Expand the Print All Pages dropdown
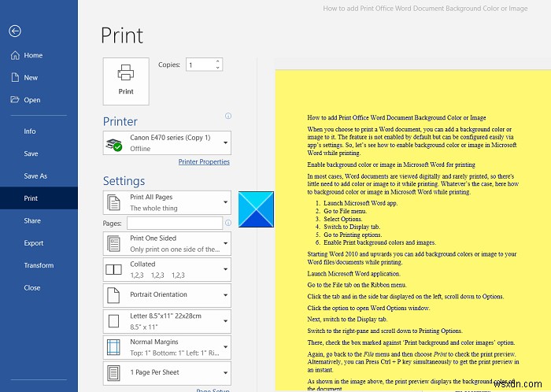 click(225, 202)
